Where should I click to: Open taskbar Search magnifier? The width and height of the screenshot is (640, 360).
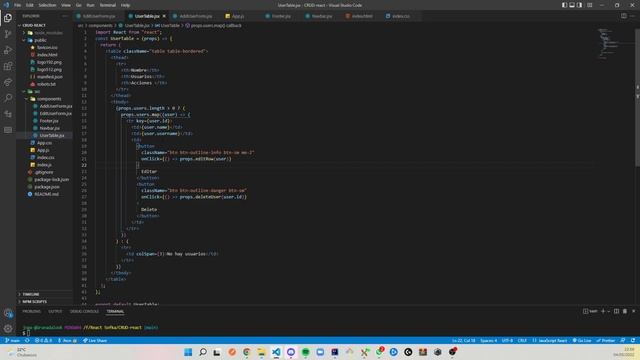[x=203, y=352]
